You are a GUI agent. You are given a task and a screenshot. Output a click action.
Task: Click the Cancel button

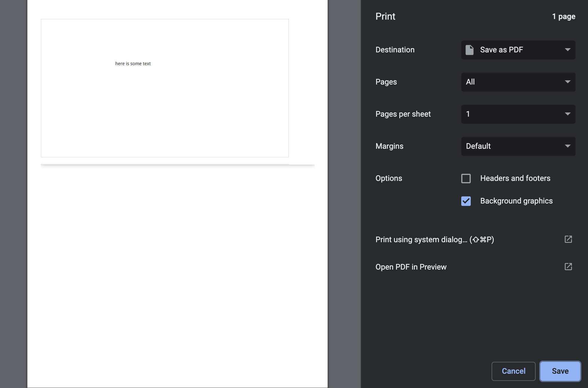513,371
